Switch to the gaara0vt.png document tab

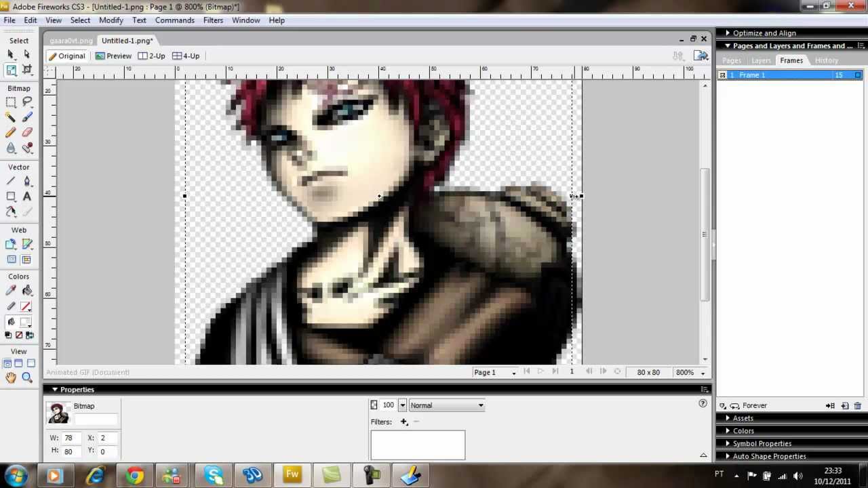(71, 41)
